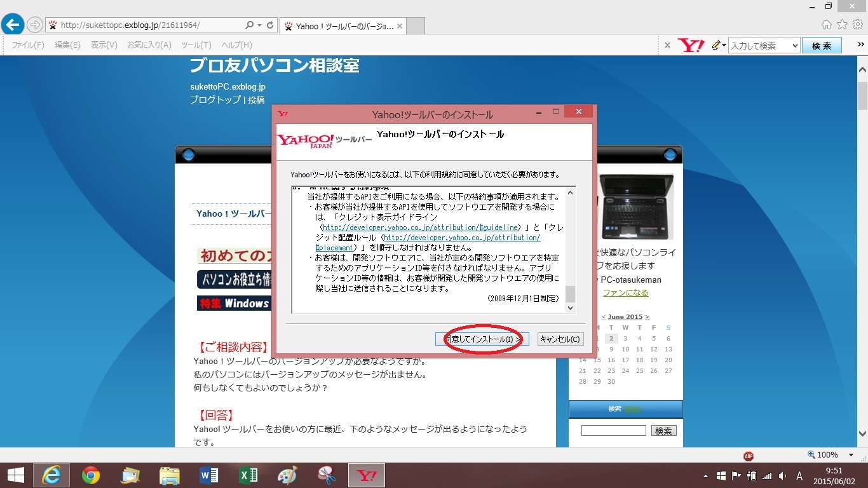Open Microsoft Word from taskbar
The height and width of the screenshot is (488, 868).
(209, 475)
